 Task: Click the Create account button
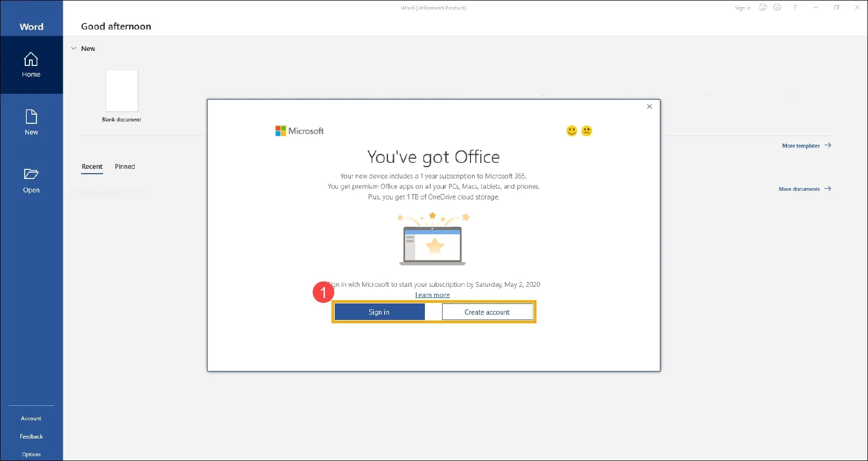pos(487,312)
